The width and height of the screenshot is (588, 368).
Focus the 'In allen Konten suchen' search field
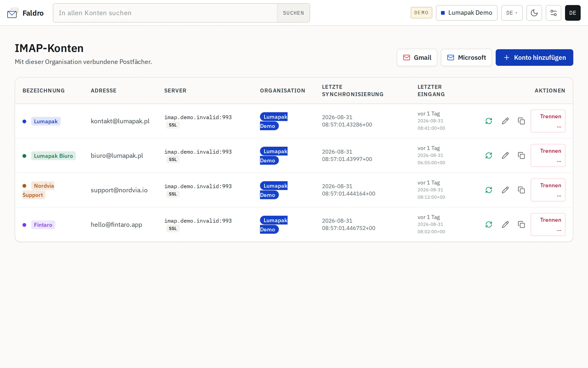(165, 13)
